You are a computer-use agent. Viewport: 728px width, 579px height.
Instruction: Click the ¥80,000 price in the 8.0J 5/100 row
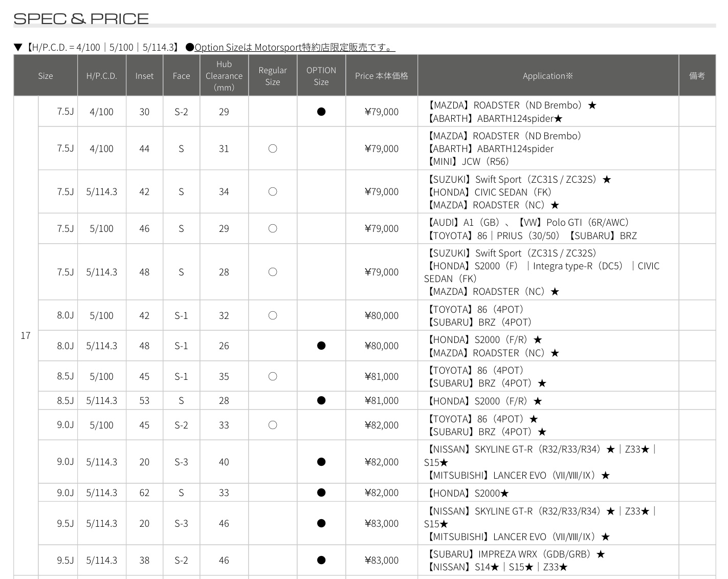[x=382, y=315]
